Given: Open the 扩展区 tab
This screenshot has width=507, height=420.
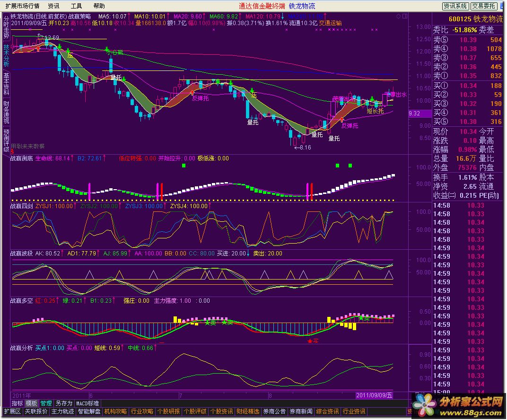Looking at the screenshot, I should click(12, 411).
